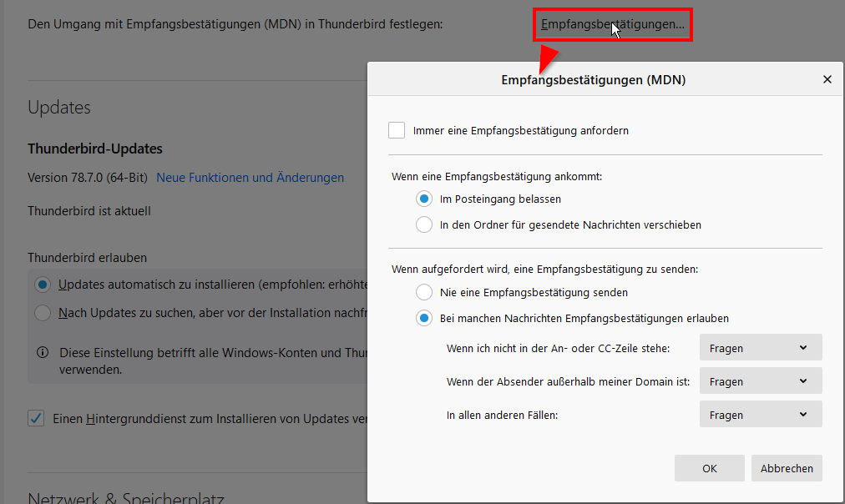The image size is (845, 504).
Task: Open Neue Funktionen und Änderungen link
Action: click(250, 178)
